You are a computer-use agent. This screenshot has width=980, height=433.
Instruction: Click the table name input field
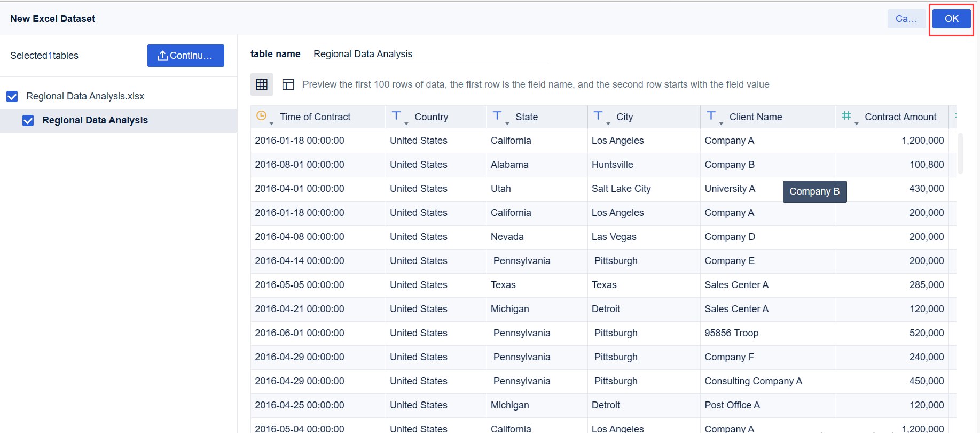point(430,54)
